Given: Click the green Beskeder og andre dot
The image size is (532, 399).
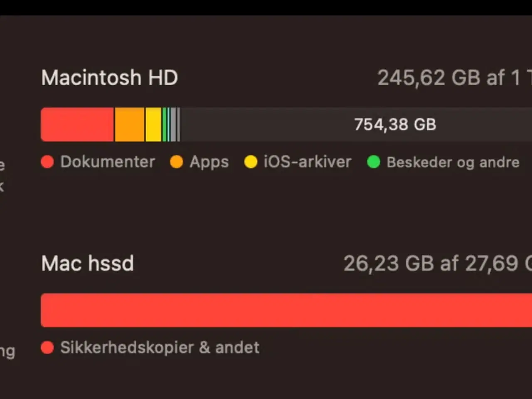Looking at the screenshot, I should click(374, 162).
